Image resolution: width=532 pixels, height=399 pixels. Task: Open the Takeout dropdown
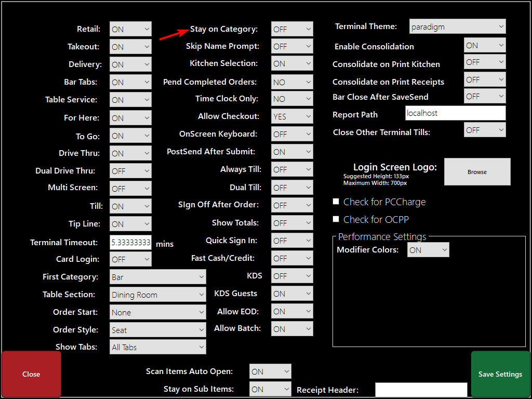(x=130, y=47)
